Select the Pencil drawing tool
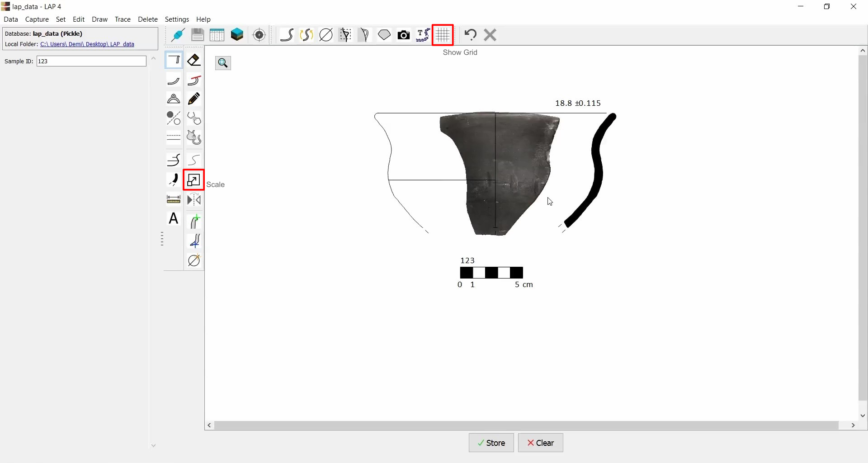The height and width of the screenshot is (463, 868). tap(194, 99)
